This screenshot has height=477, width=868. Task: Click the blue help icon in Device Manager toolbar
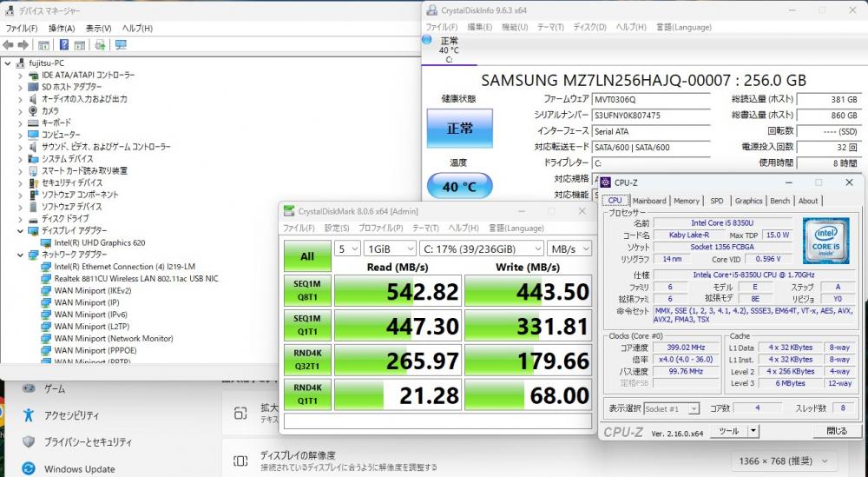pyautogui.click(x=64, y=45)
